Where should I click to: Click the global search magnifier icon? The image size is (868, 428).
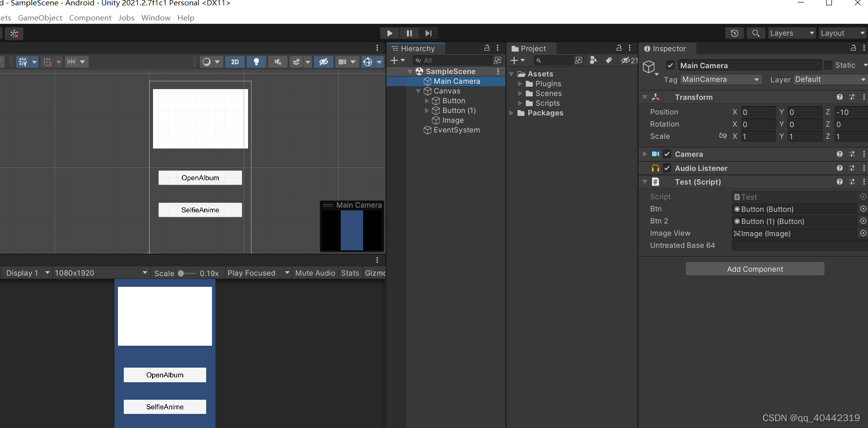[756, 33]
